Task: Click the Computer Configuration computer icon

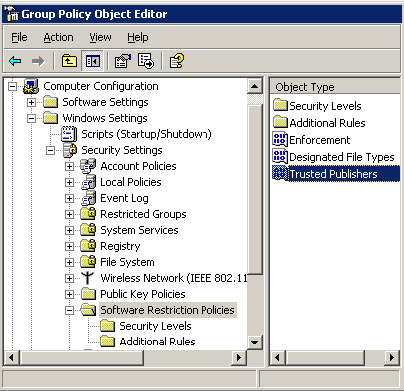Action: (x=31, y=86)
